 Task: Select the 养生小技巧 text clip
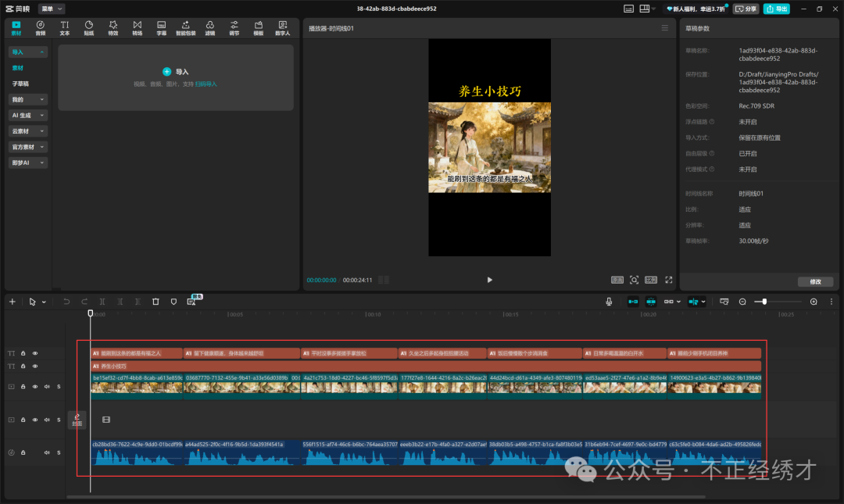(426, 366)
